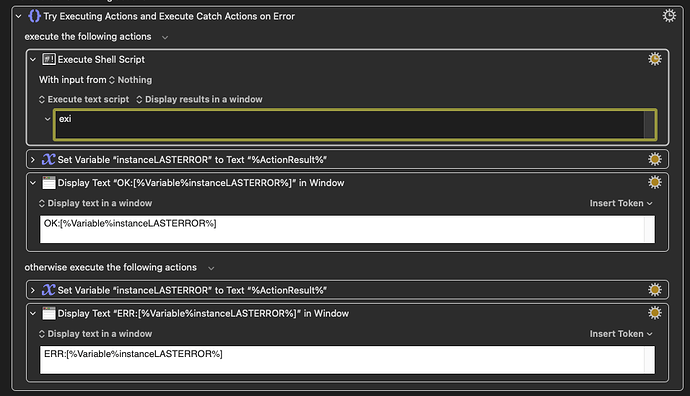The height and width of the screenshot is (396, 690).
Task: Click the window icon of Display Text ERR action
Action: point(49,313)
